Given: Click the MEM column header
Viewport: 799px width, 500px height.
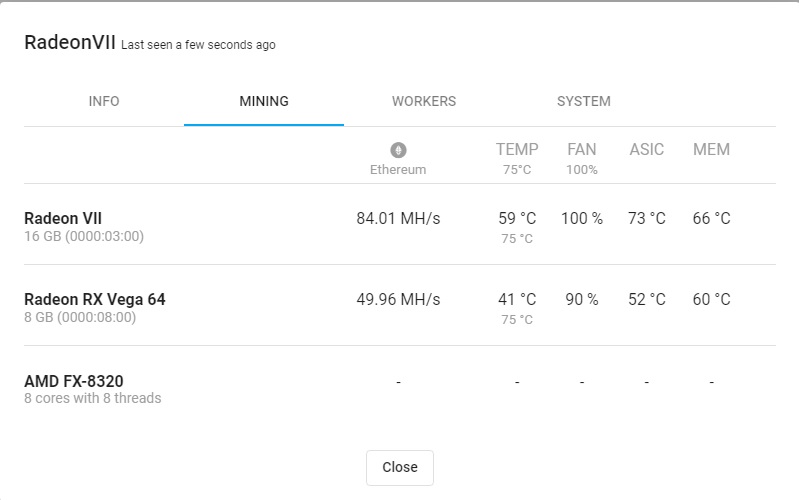Looking at the screenshot, I should click(x=711, y=149).
